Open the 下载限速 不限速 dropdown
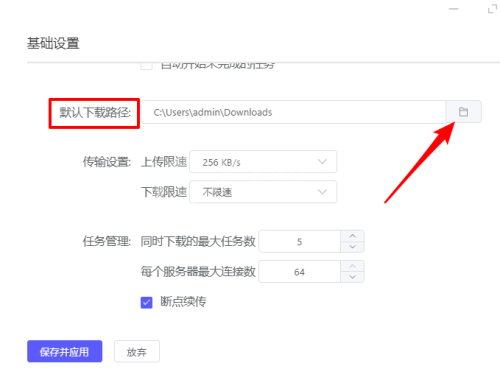 point(263,192)
